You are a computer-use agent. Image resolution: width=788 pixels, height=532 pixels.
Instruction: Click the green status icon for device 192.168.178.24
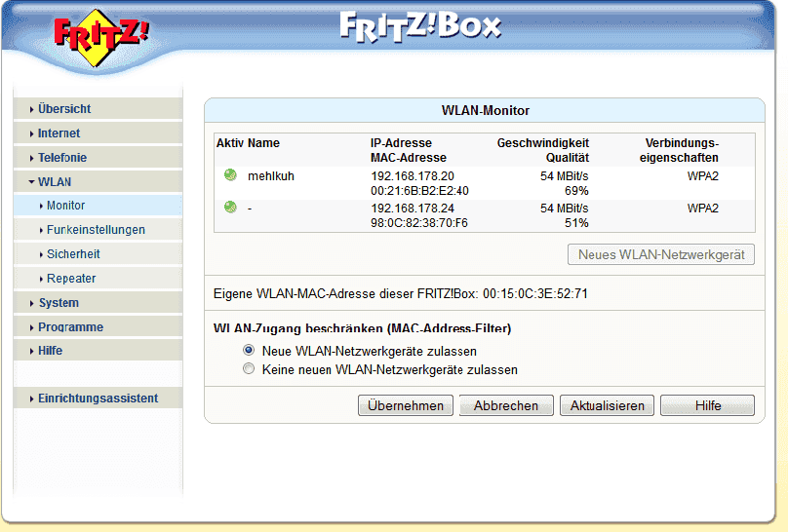[230, 208]
